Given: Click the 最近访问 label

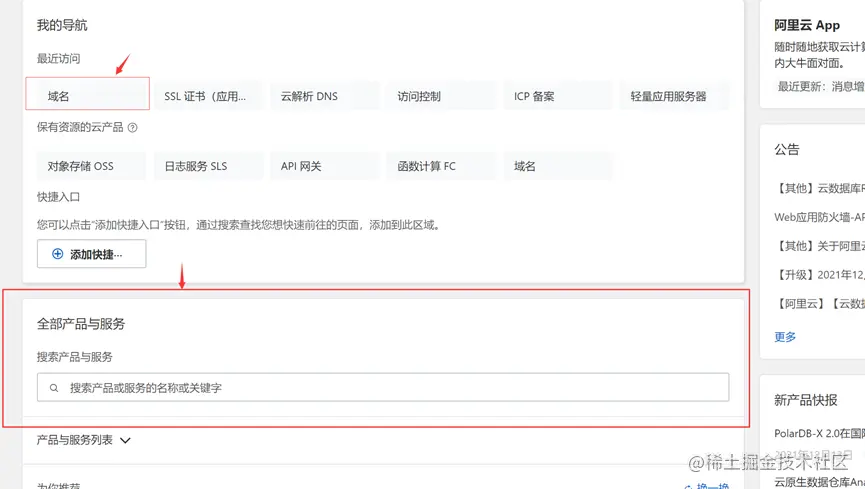Looking at the screenshot, I should (58, 59).
